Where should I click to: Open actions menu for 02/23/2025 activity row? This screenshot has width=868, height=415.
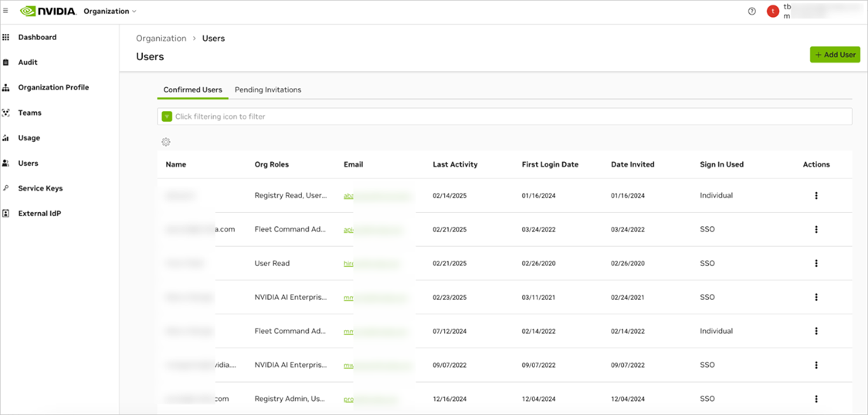[816, 297]
